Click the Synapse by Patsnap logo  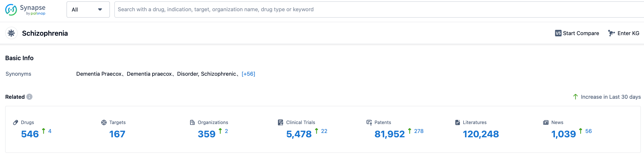pos(25,9)
